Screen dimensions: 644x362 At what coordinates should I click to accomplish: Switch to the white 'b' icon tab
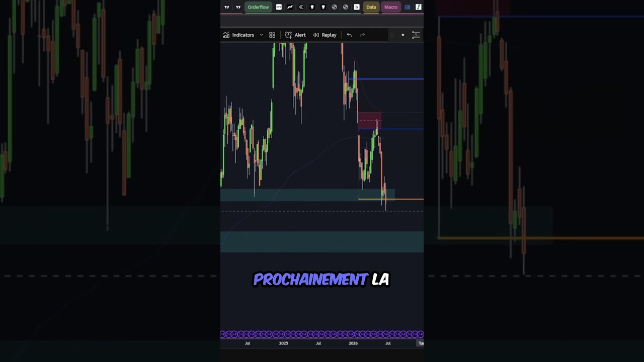356,7
